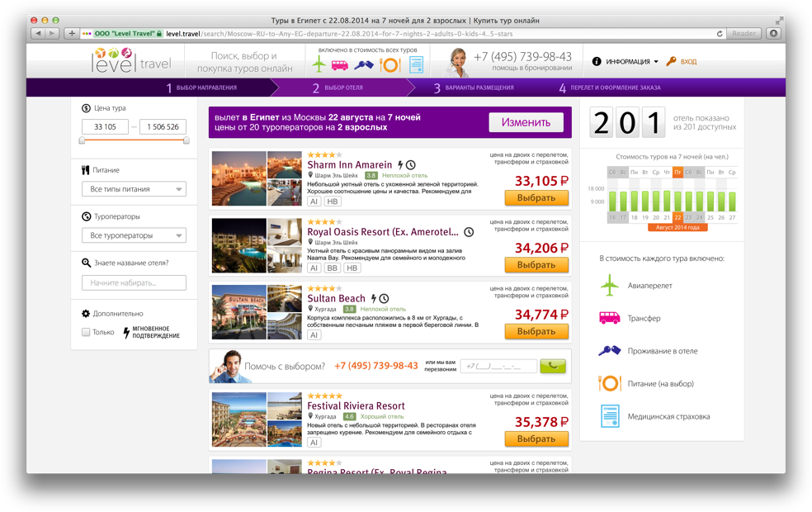
Task: Click the orange plate icon in the header
Action: click(390, 64)
